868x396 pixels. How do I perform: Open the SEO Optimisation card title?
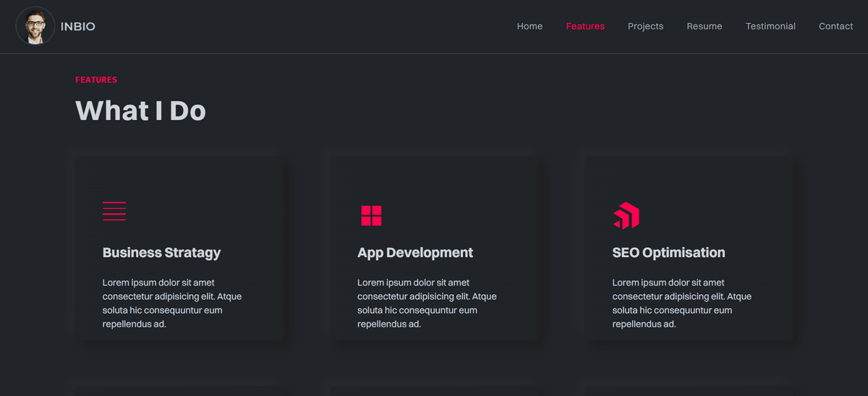(x=668, y=253)
